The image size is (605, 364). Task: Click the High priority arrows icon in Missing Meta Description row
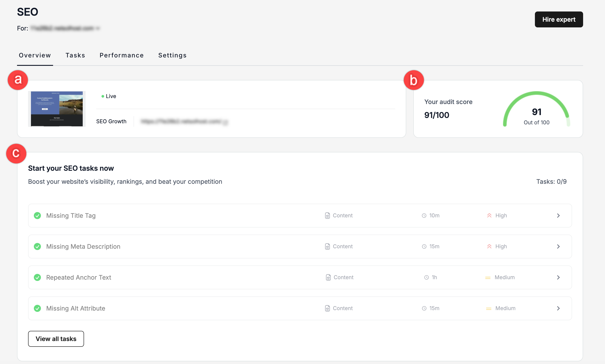tap(489, 246)
